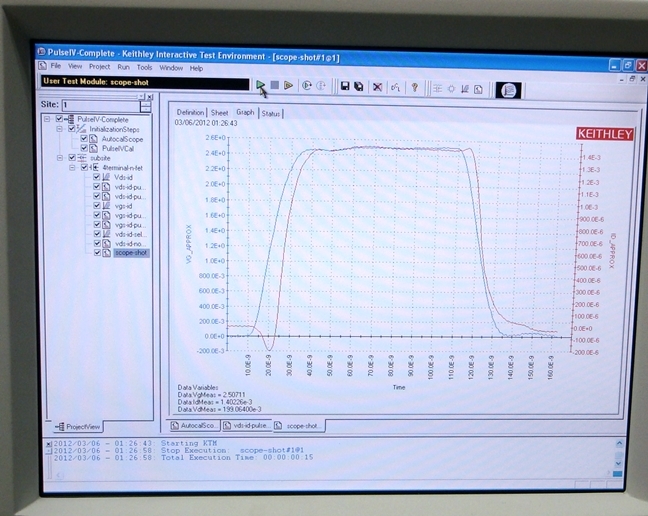Click the Save floppy disk icon

pyautogui.click(x=345, y=86)
